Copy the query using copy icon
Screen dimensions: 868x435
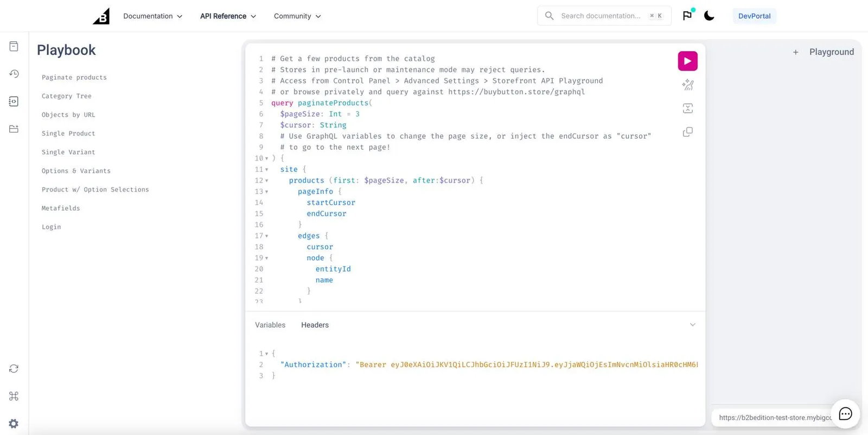(x=687, y=132)
